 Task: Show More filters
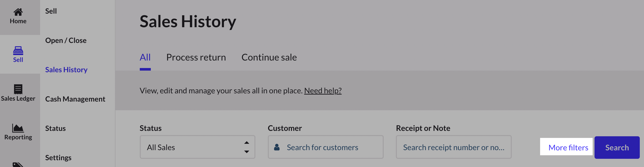(568, 148)
